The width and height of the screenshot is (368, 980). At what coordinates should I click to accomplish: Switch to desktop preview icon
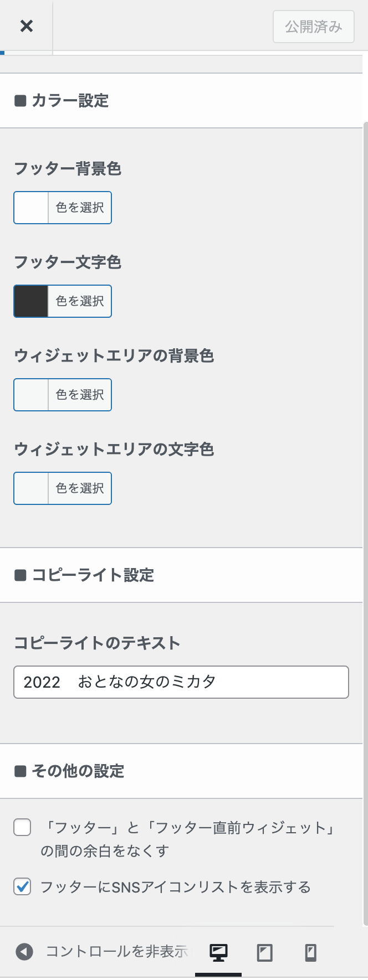pyautogui.click(x=218, y=952)
